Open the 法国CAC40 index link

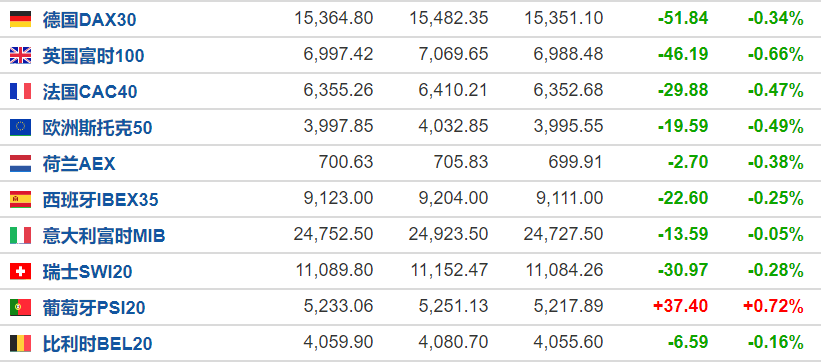[x=90, y=92]
